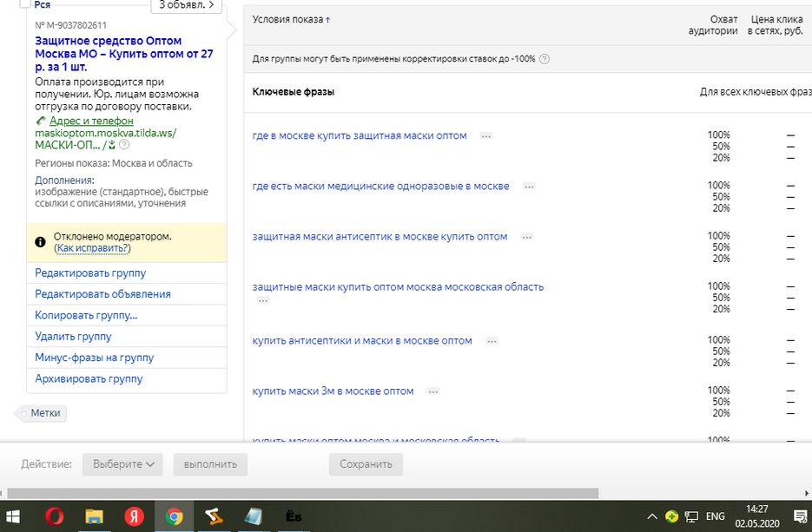Screen dimensions: 812x532
Task: Click the help icon next to the ad site link
Action: tap(124, 146)
